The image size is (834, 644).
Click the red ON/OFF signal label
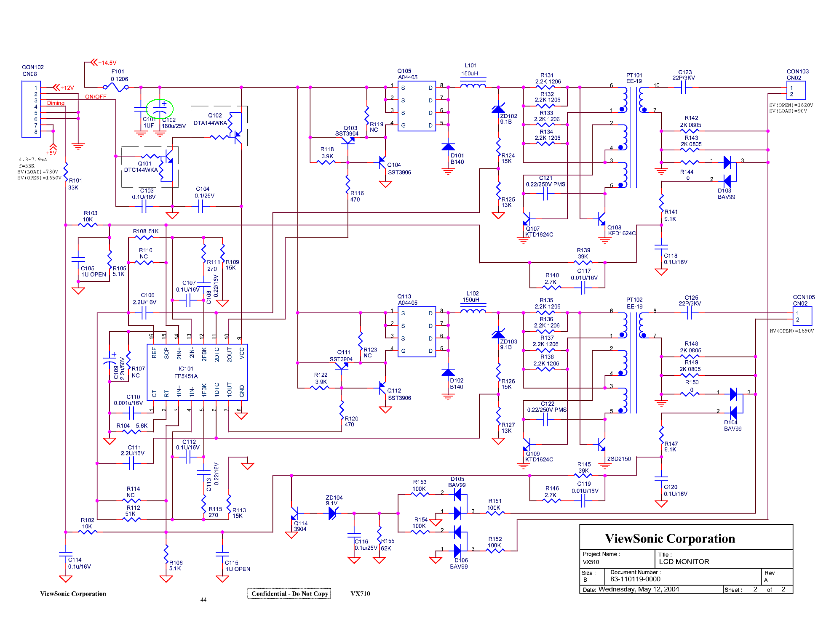(x=96, y=96)
